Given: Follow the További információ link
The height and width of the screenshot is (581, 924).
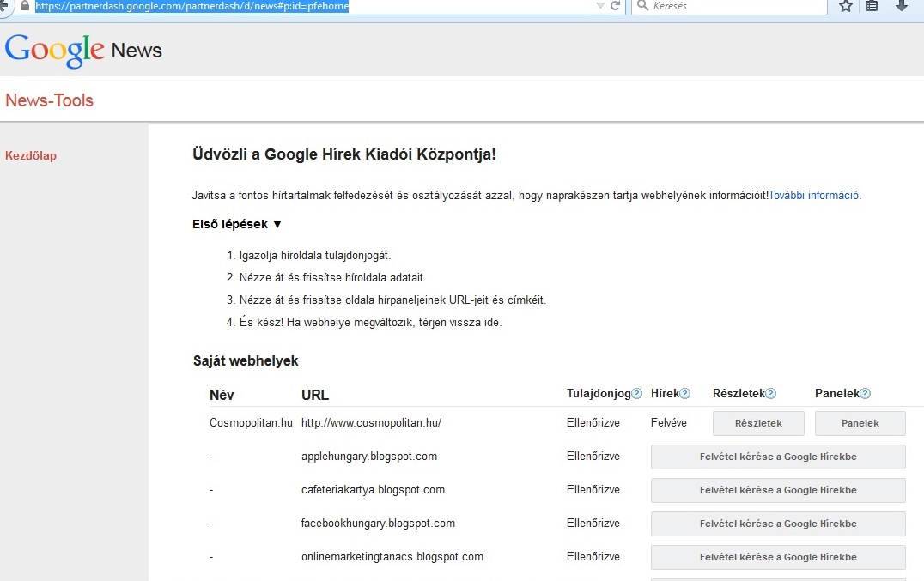Looking at the screenshot, I should [813, 195].
